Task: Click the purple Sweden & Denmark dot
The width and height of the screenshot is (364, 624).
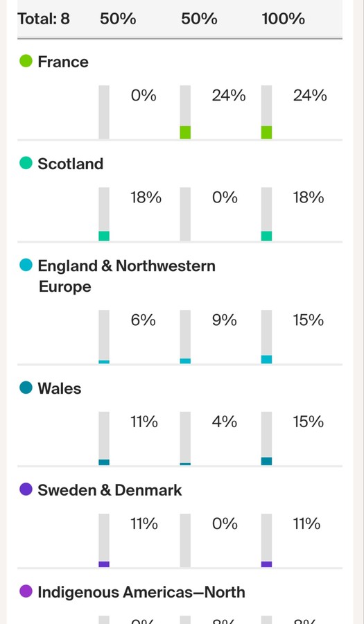Action: coord(26,489)
